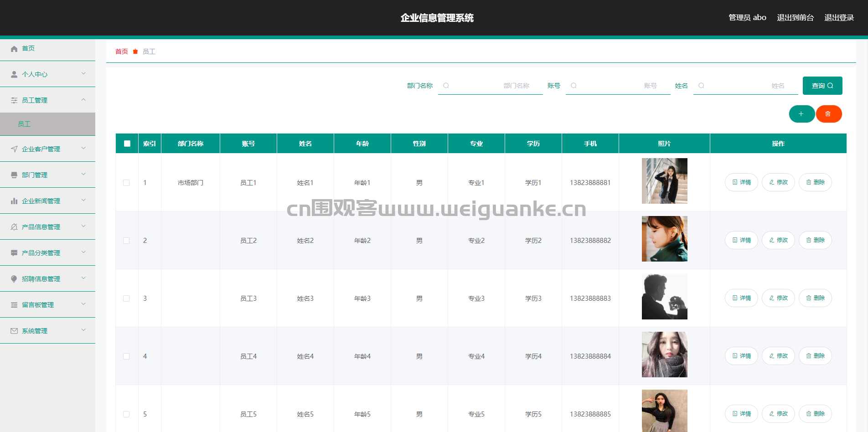Click the 账号 search input field
This screenshot has height=432, width=868.
[x=618, y=86]
